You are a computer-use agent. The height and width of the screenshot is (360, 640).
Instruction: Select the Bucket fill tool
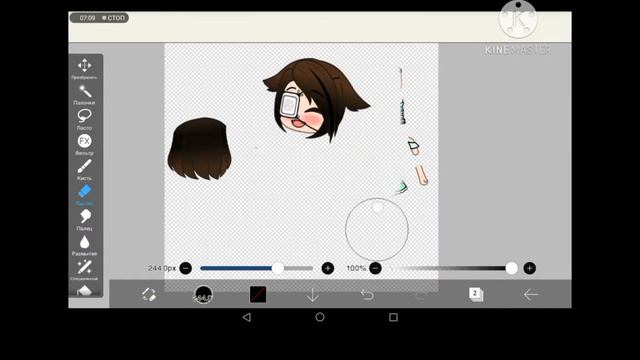84,290
